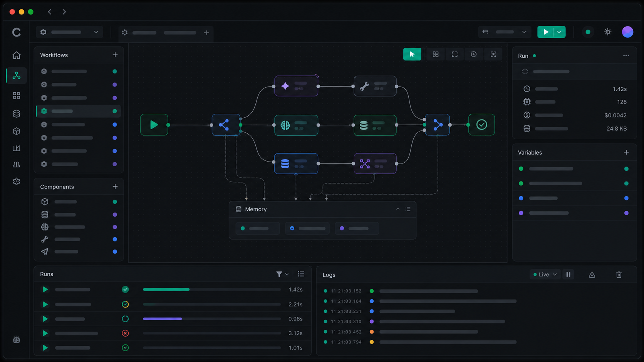Toggle the blue ring memory chip

pyautogui.click(x=307, y=229)
